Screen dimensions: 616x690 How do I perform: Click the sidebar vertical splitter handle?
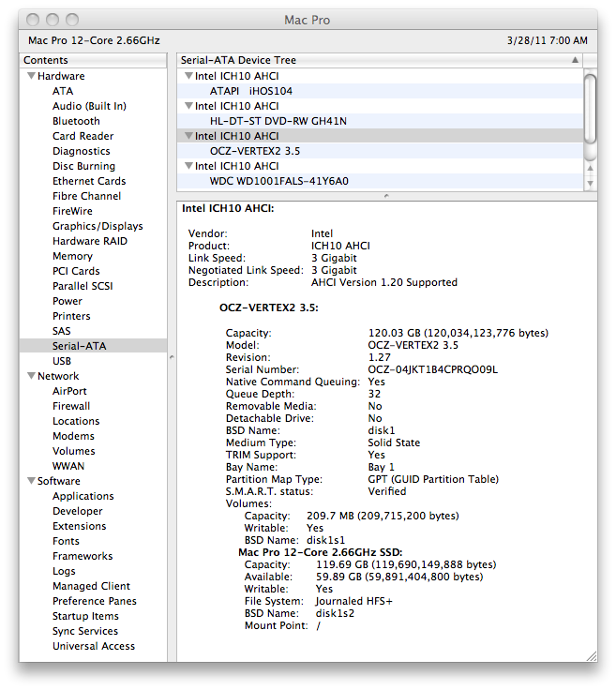pyautogui.click(x=172, y=357)
